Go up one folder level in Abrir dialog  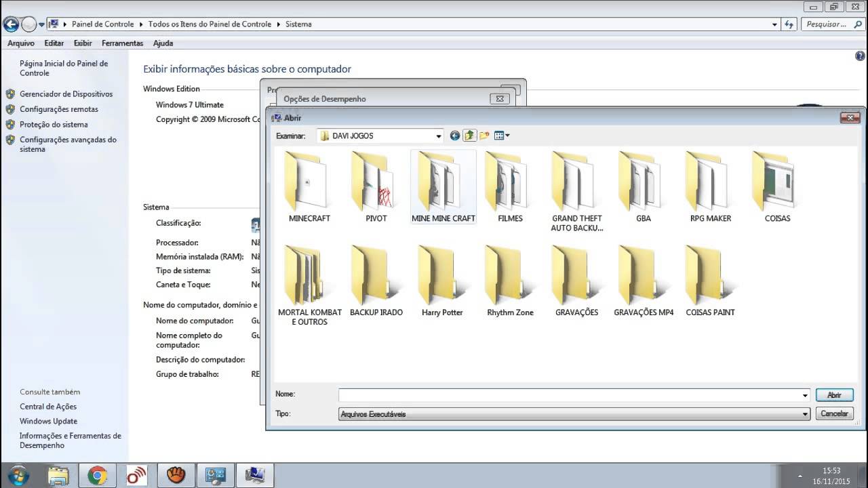pyautogui.click(x=470, y=136)
